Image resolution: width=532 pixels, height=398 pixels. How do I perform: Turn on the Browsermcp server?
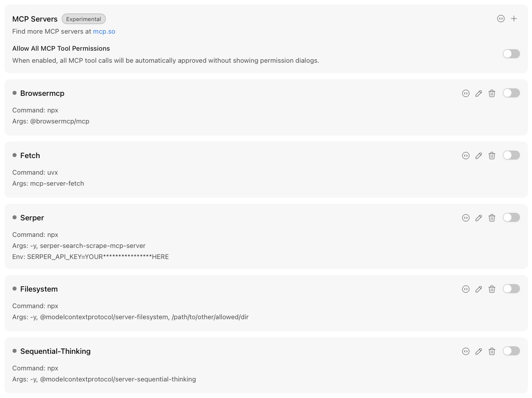point(511,93)
